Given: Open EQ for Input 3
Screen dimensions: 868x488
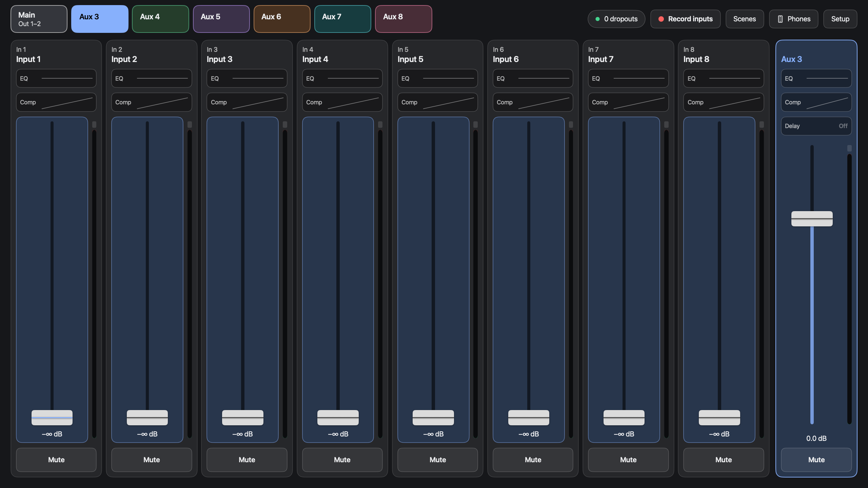Looking at the screenshot, I should click(x=247, y=78).
